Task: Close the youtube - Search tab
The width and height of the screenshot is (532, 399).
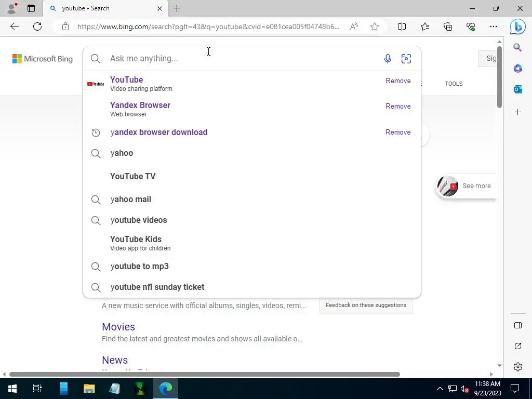Action: pos(160,8)
